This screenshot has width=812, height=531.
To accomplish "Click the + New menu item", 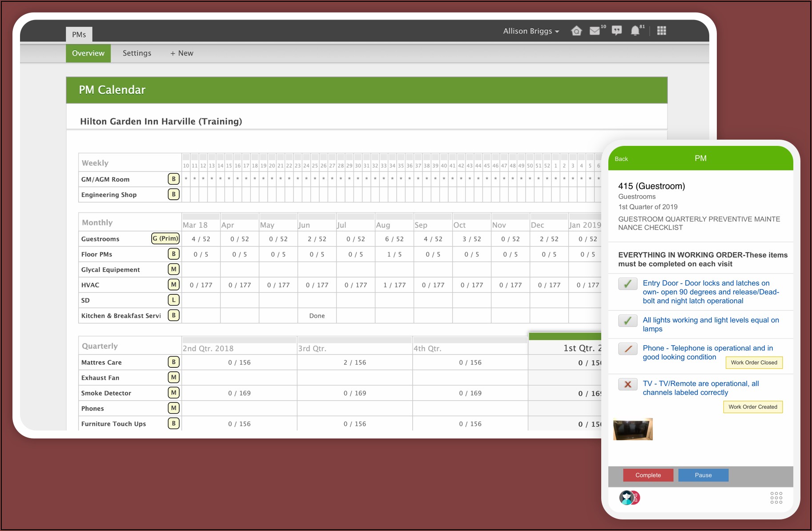I will [x=181, y=53].
